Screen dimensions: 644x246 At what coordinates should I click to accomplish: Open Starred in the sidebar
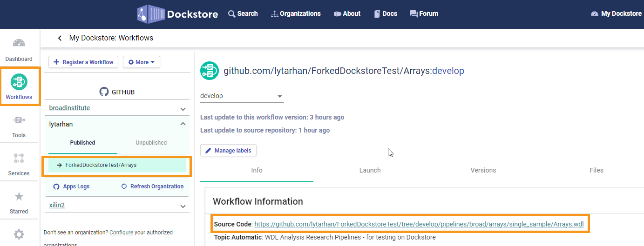19,203
